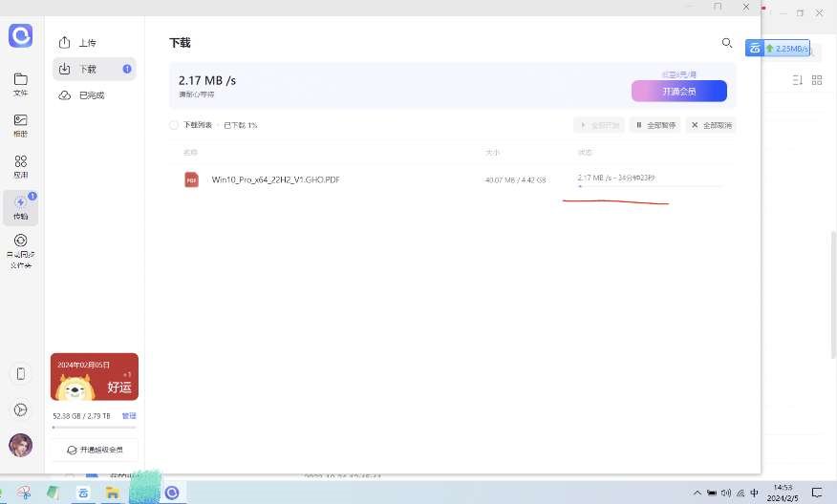Select the 传输 (Transfer) sidebar icon
This screenshot has width=837, height=504.
(x=20, y=206)
